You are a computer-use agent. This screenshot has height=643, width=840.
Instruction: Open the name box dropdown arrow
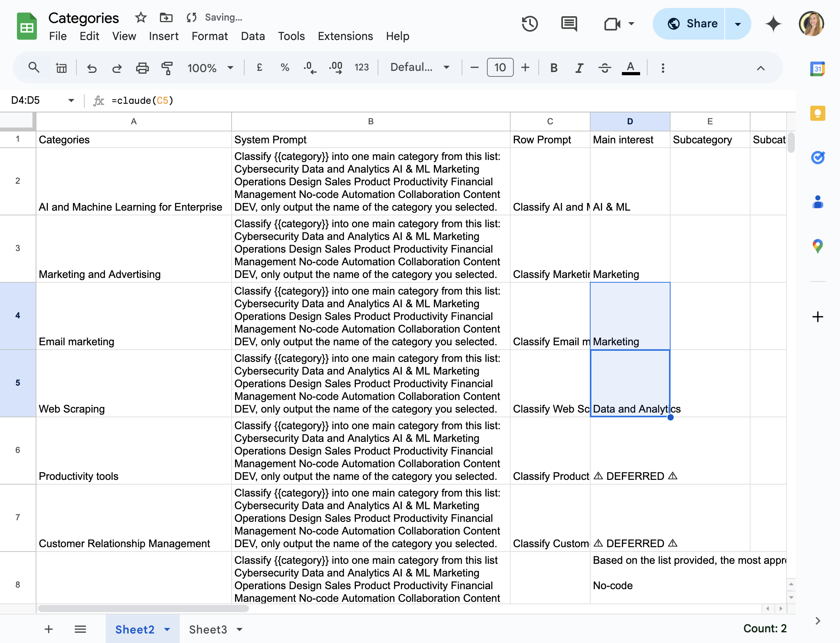click(71, 101)
